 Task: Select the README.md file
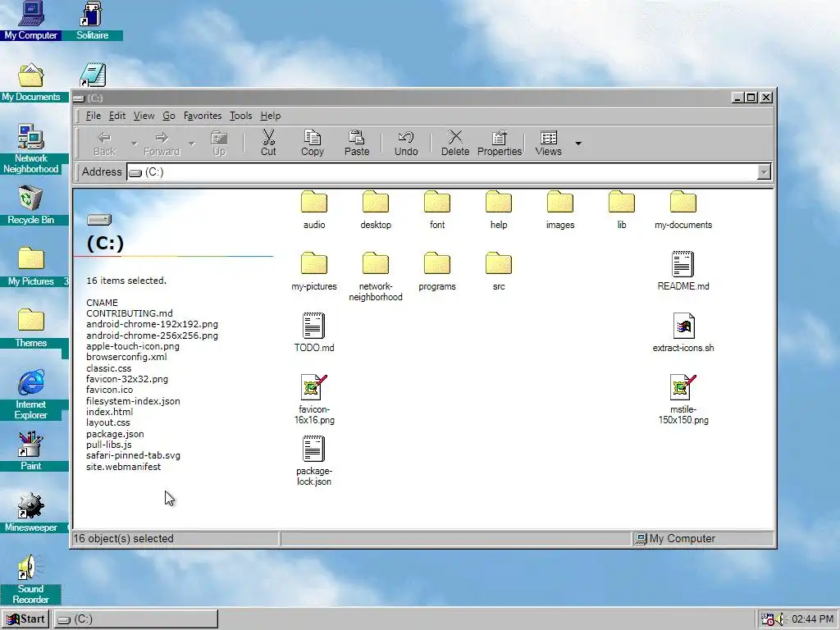click(x=683, y=271)
